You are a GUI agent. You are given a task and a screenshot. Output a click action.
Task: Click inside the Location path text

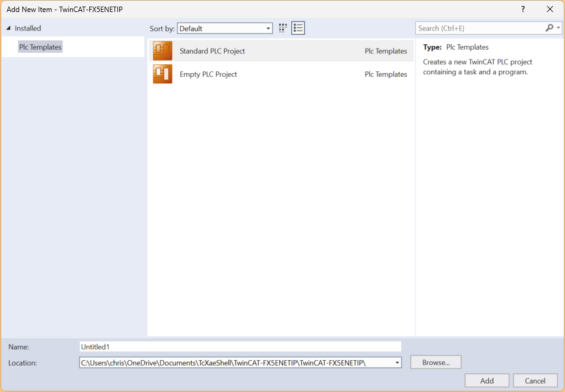coord(234,363)
